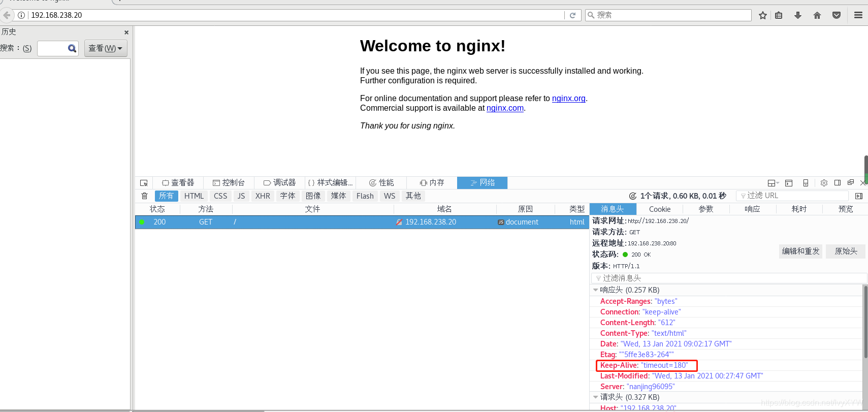
Task: Toggle the 图像 images filter
Action: (x=313, y=196)
